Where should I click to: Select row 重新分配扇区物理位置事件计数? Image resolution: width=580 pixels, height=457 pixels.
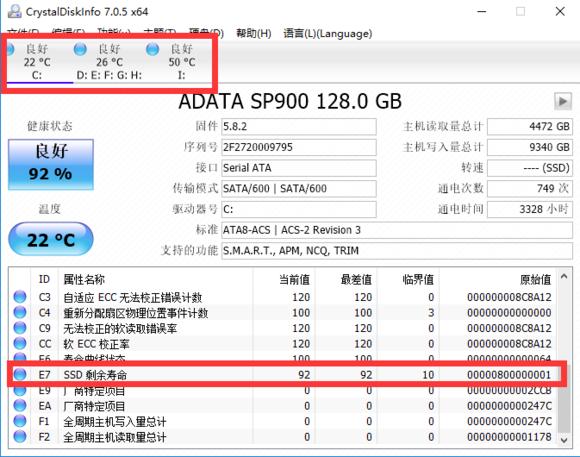(x=283, y=313)
